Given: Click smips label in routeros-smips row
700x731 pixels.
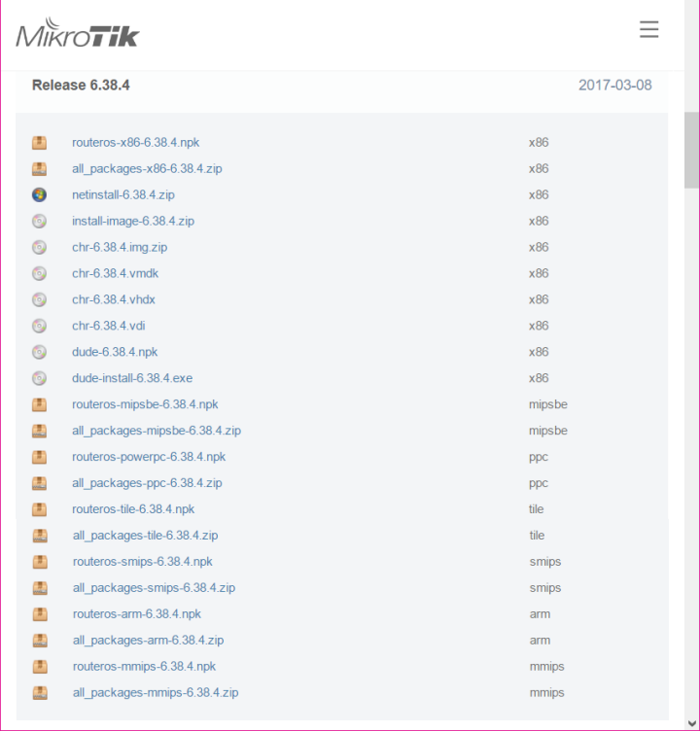Looking at the screenshot, I should coord(545,561).
